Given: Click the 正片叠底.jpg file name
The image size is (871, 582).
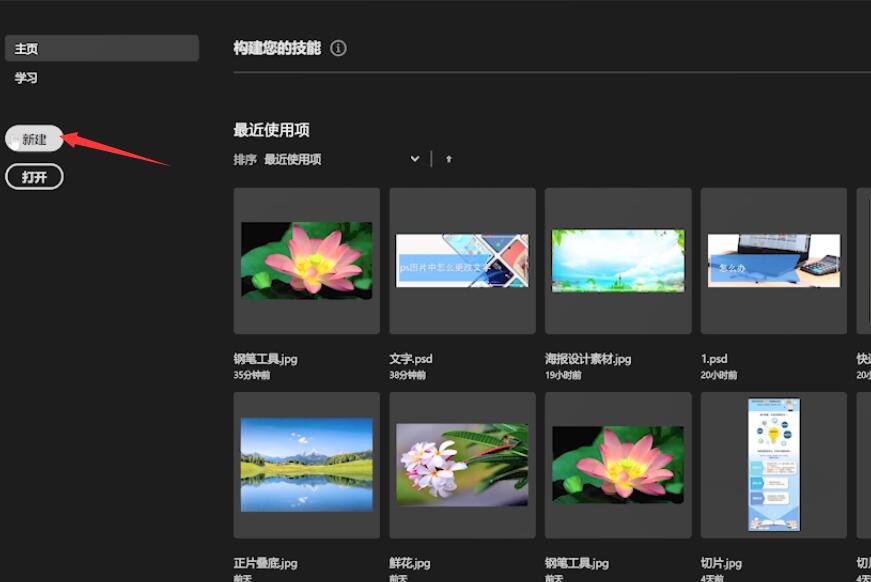Looking at the screenshot, I should 266,563.
